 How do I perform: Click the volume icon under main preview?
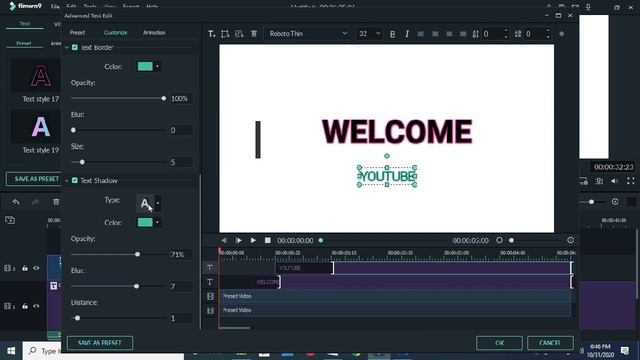coord(615,181)
